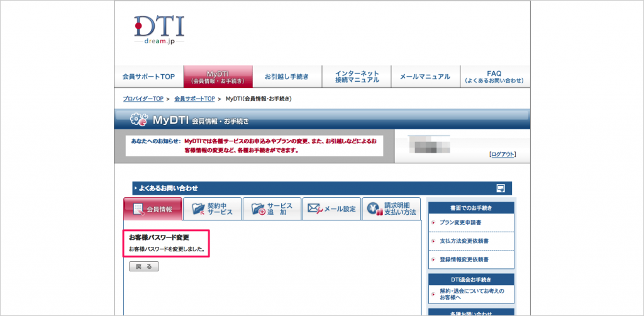
Task: Open the 登録情報変更依頼書 link
Action: (464, 259)
